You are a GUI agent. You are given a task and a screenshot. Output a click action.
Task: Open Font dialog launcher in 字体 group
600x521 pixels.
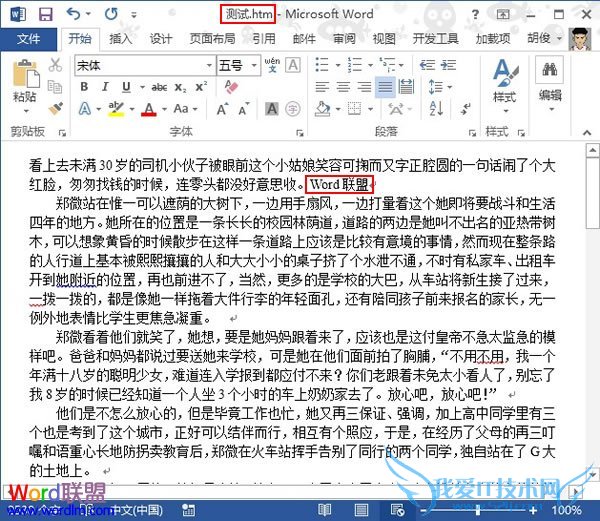300,133
